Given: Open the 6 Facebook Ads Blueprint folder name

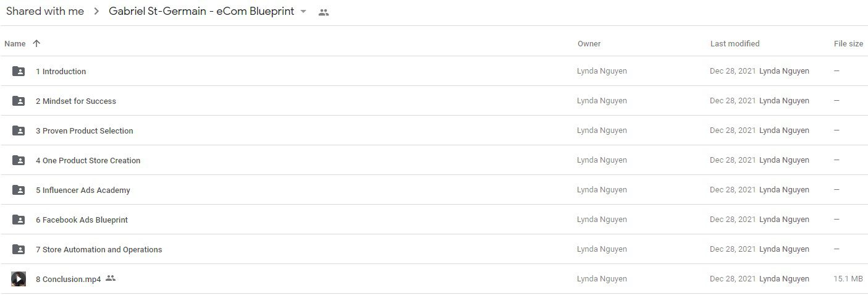Looking at the screenshot, I should pos(82,220).
